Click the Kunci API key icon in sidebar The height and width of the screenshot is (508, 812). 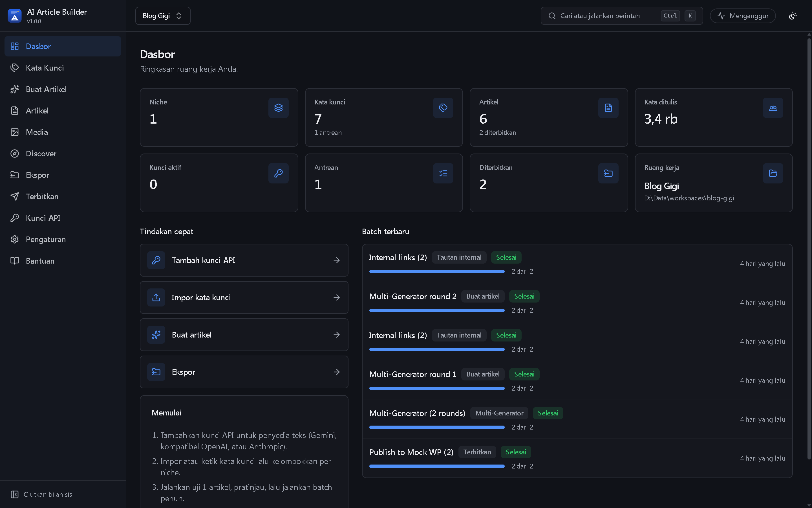click(x=14, y=218)
